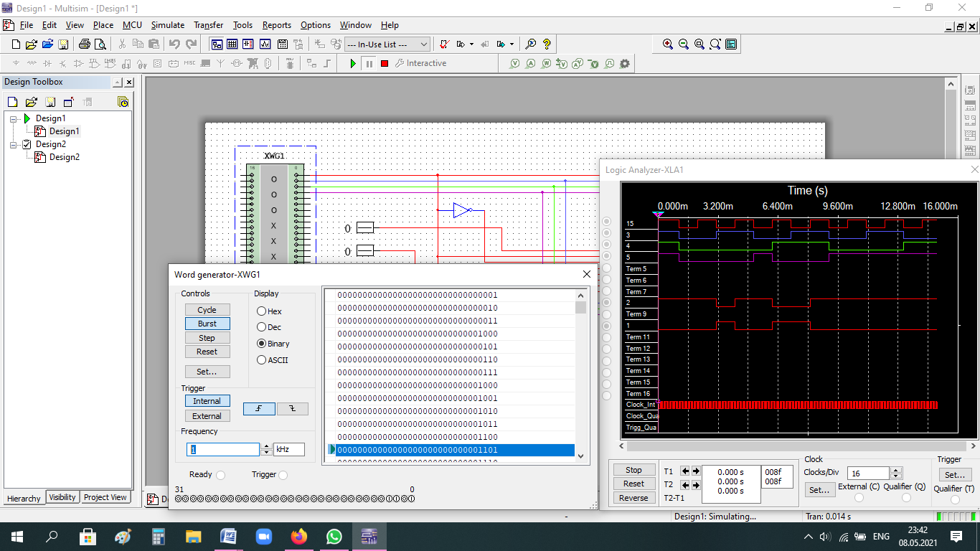Click the Print icon in toolbar
Image resolution: width=980 pixels, height=551 pixels.
[85, 44]
